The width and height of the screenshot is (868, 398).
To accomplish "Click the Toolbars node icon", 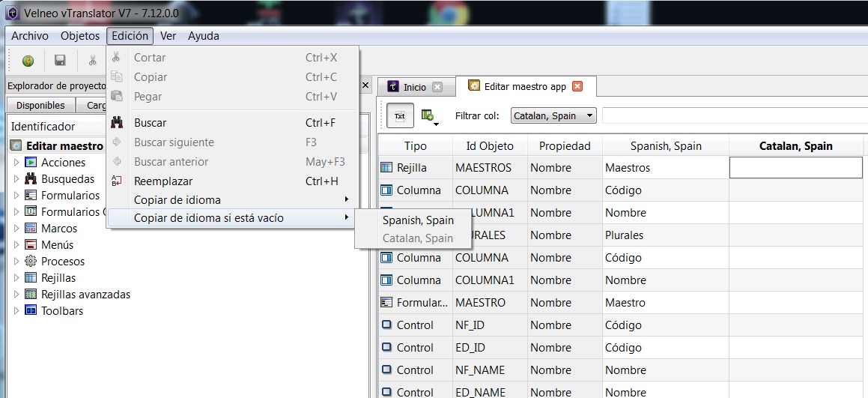I will click(31, 310).
